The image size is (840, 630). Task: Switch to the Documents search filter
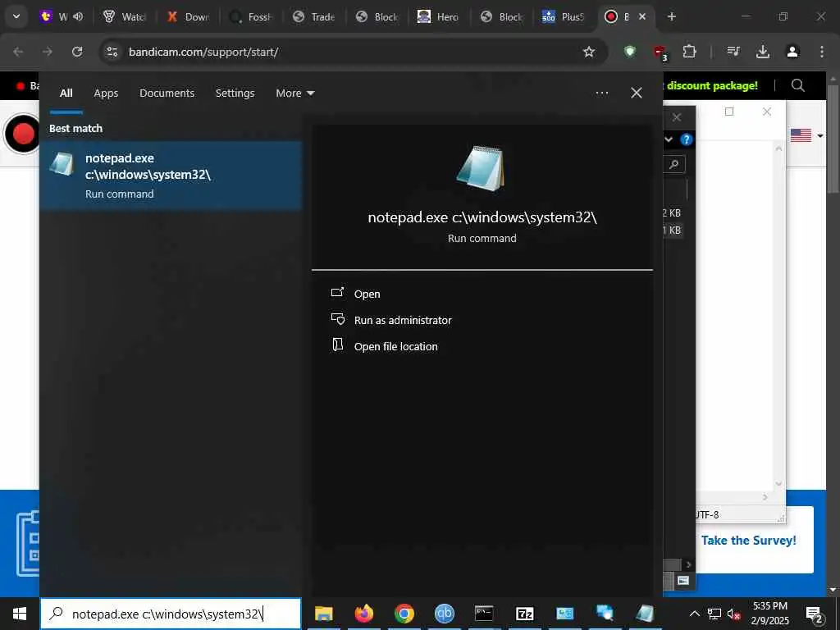click(x=167, y=94)
